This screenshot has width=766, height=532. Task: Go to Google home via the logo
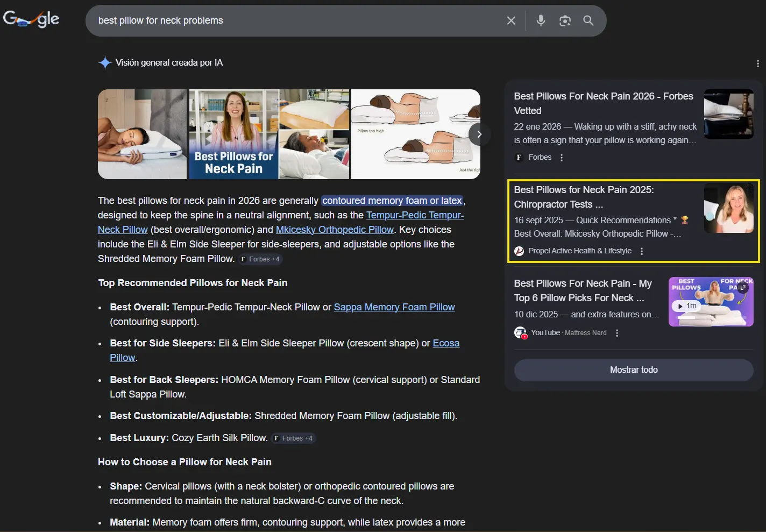pos(31,19)
